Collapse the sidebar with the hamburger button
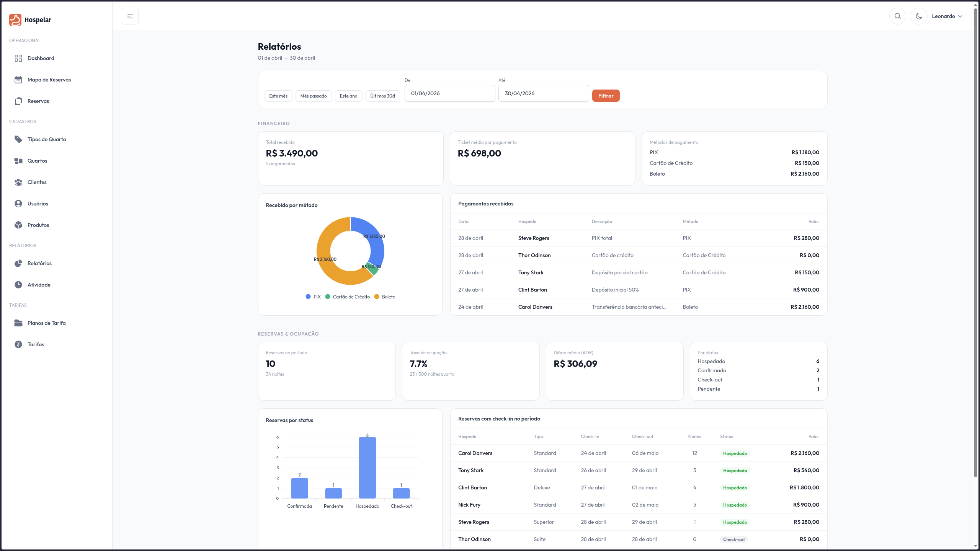Viewport: 980px width, 551px height. [x=130, y=16]
